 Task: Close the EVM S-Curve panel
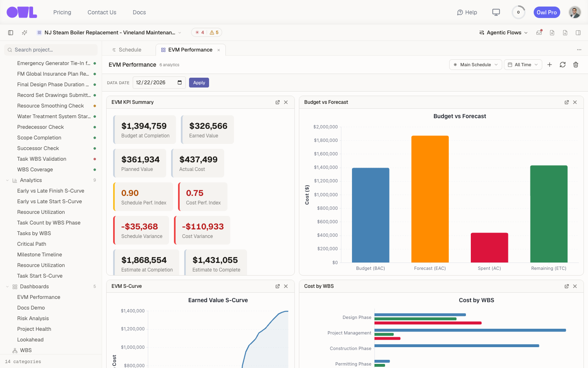click(x=286, y=286)
